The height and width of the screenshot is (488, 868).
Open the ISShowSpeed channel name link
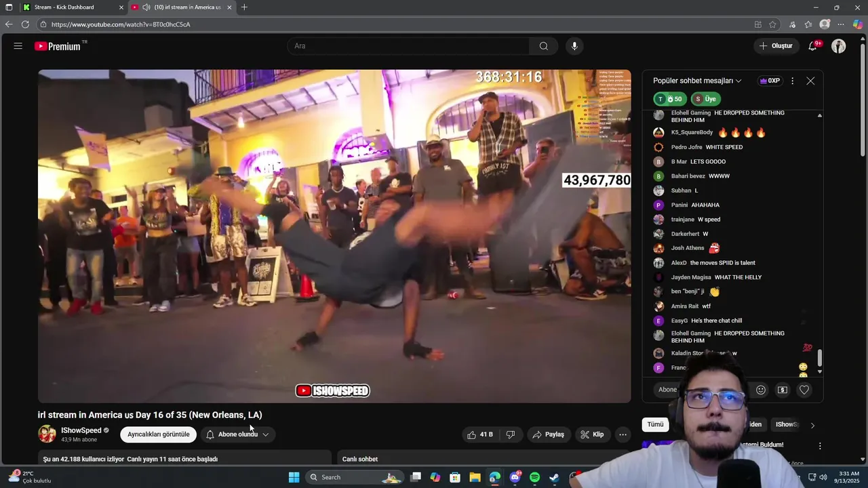pyautogui.click(x=81, y=430)
